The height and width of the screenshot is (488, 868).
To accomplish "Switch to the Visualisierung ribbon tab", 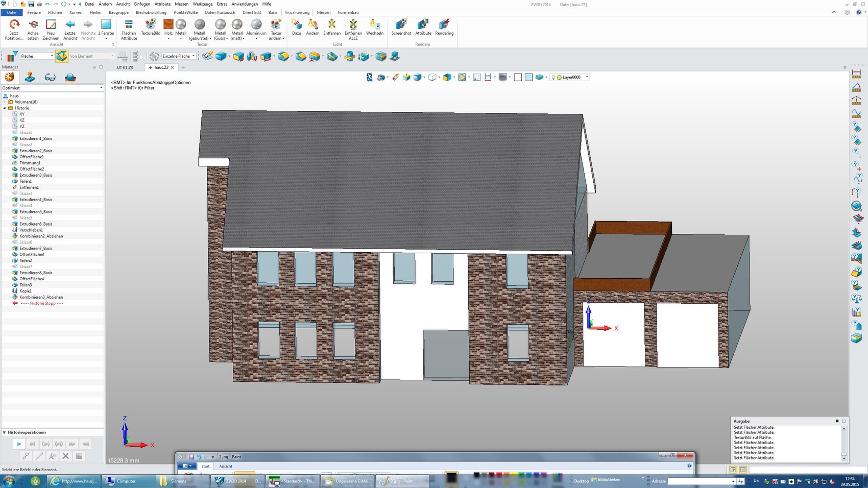I will [x=297, y=12].
